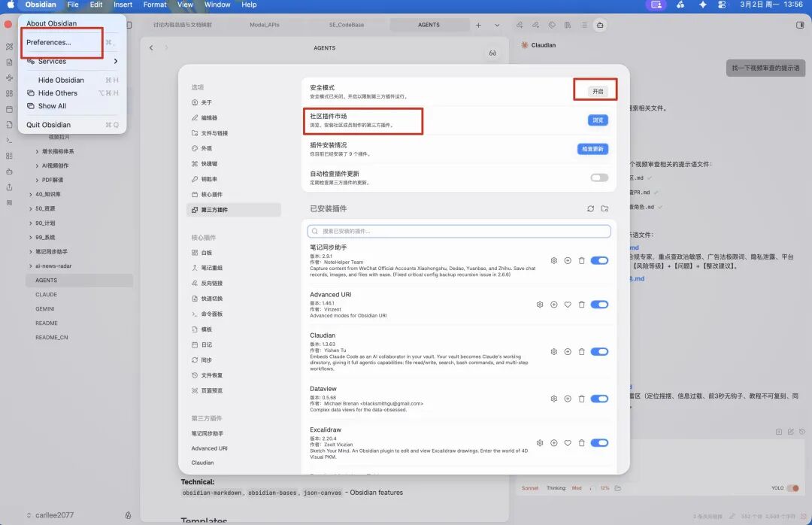Disable the 笔记同步助手 plugin toggle
The height and width of the screenshot is (525, 812).
(x=599, y=260)
